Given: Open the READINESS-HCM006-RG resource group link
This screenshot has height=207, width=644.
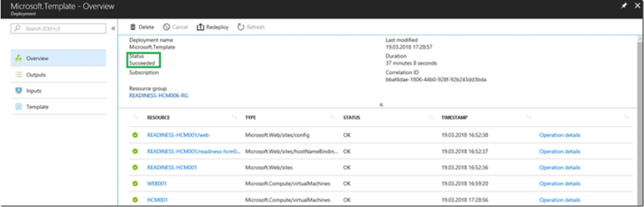Looking at the screenshot, I should 159,96.
